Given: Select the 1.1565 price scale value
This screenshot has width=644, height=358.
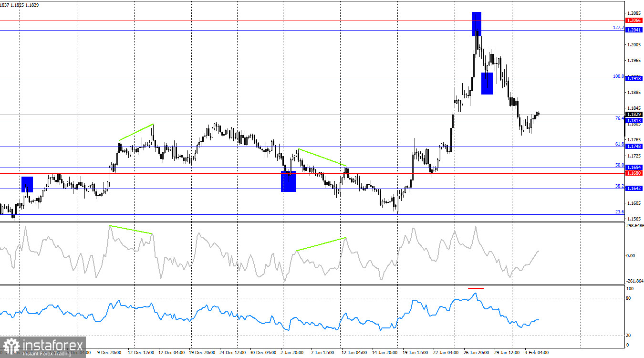Looking at the screenshot, I should (x=634, y=219).
